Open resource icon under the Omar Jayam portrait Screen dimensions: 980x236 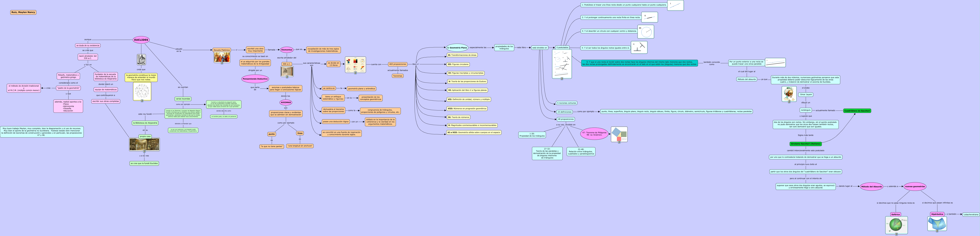[x=789, y=102]
